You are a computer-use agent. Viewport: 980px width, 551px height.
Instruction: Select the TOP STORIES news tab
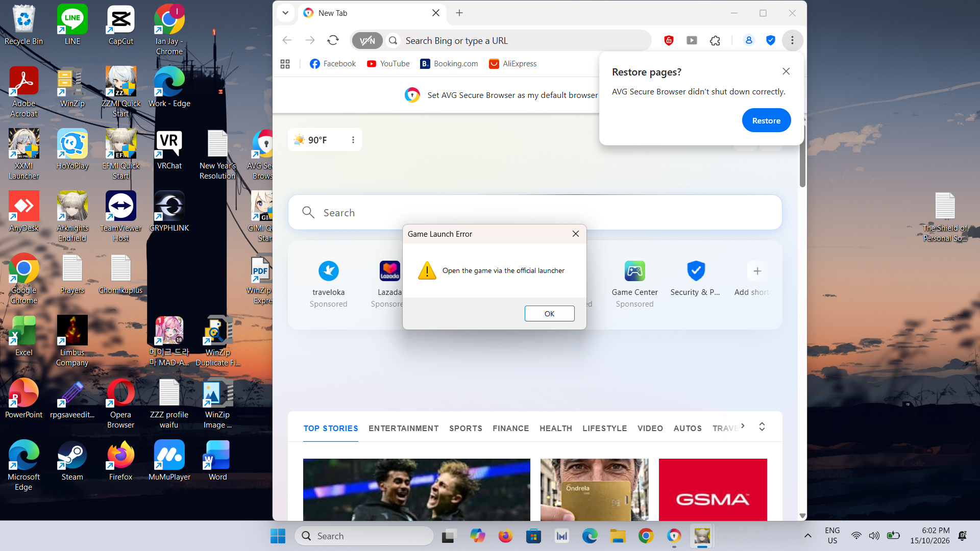(331, 429)
